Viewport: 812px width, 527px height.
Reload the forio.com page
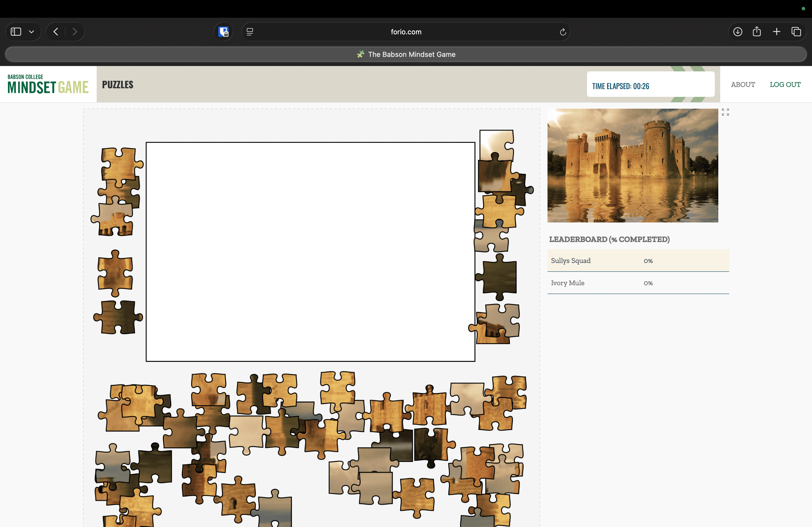[x=563, y=32]
